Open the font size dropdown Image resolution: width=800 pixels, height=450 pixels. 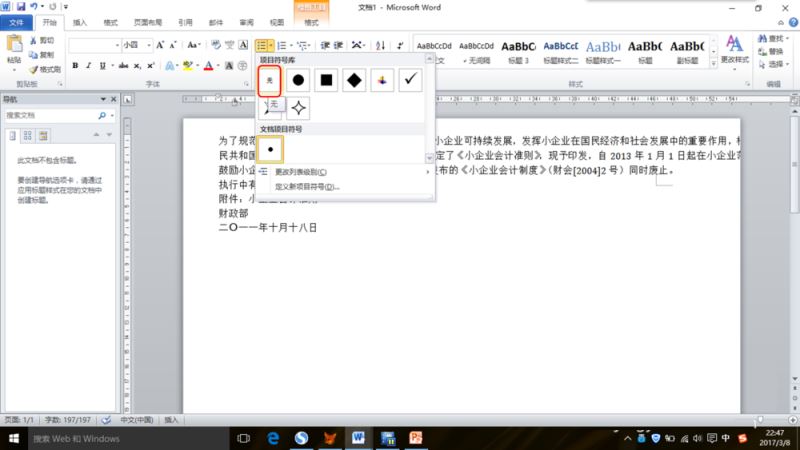coord(149,45)
